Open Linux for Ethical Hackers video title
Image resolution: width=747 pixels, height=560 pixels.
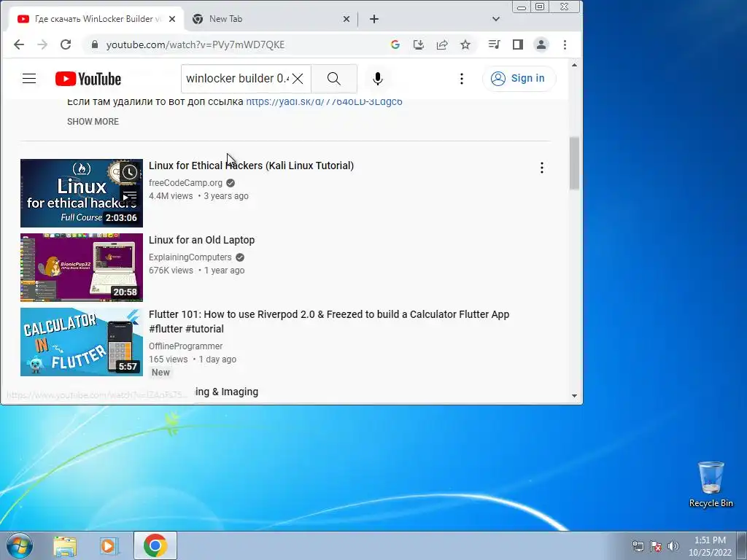(251, 166)
